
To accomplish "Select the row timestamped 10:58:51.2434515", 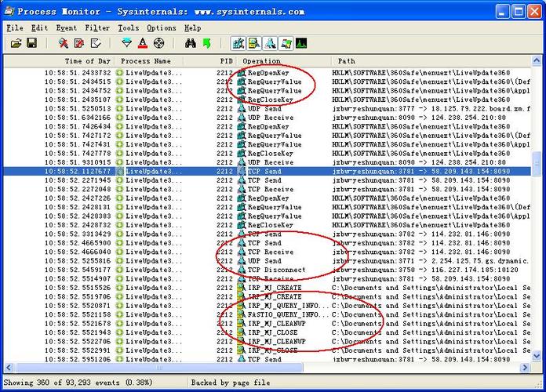I will point(268,82).
